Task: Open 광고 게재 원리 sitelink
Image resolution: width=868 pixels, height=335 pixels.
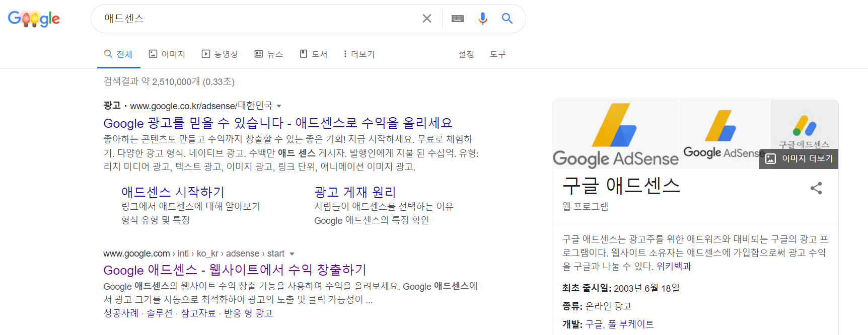Action: pos(355,192)
